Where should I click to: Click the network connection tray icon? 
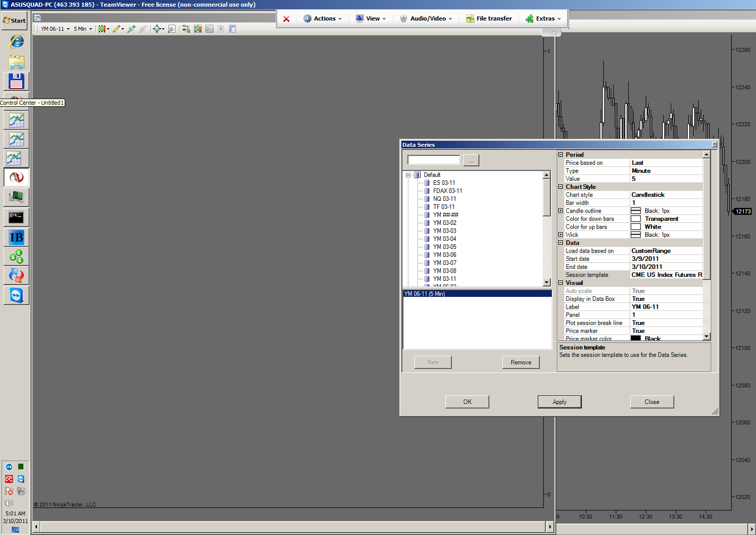coord(21,491)
